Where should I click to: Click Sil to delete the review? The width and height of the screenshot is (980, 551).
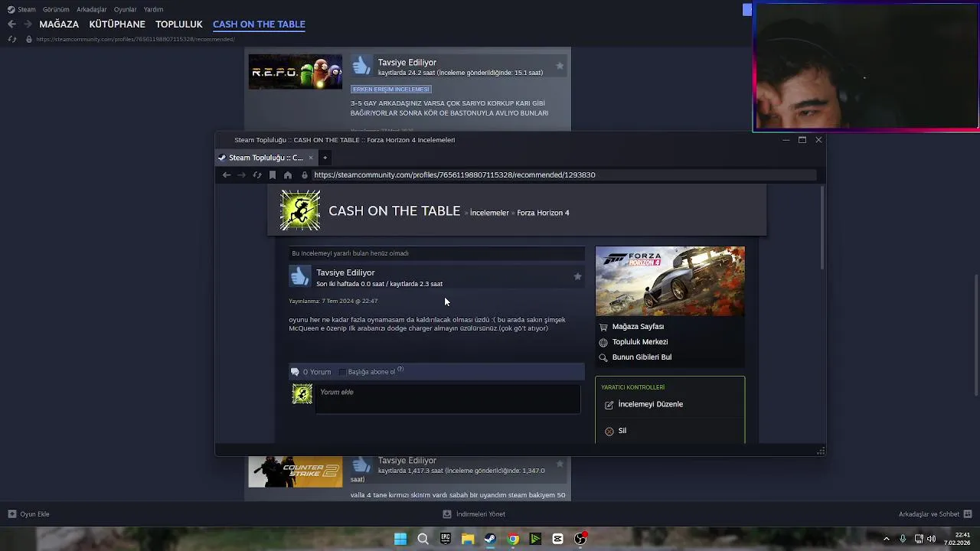(x=622, y=431)
